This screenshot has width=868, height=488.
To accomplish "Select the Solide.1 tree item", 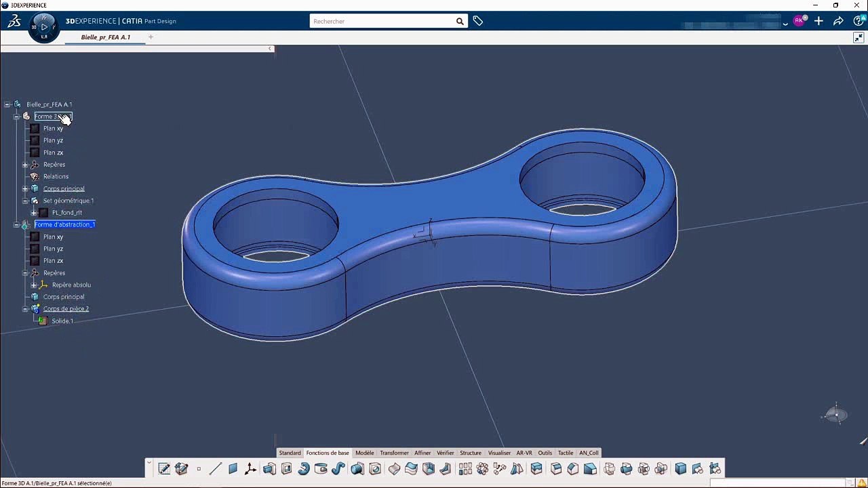I will [x=62, y=321].
